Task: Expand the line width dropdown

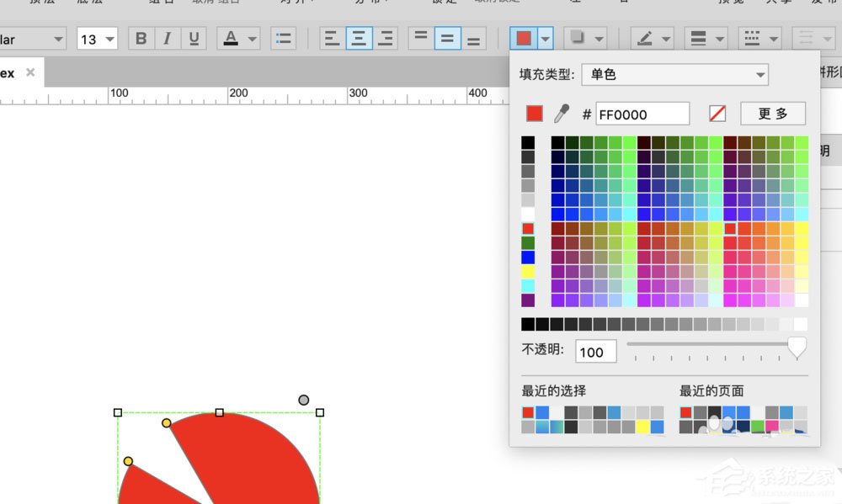Action: (707, 39)
